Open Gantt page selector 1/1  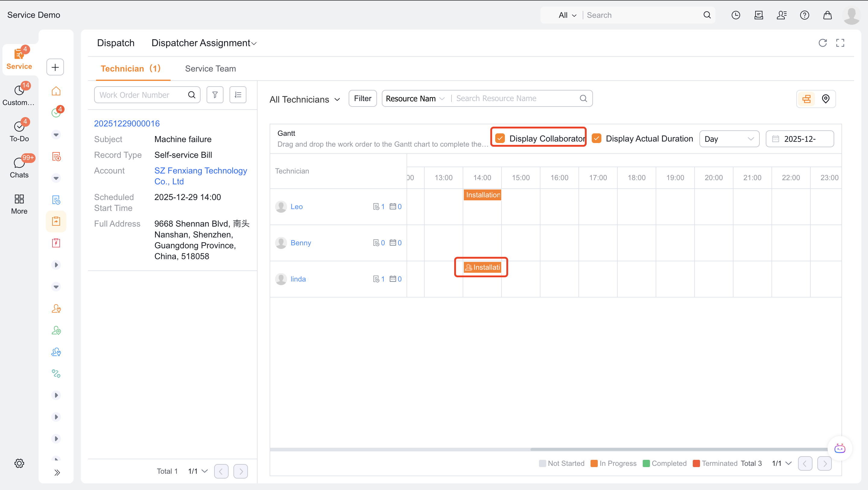coord(781,463)
